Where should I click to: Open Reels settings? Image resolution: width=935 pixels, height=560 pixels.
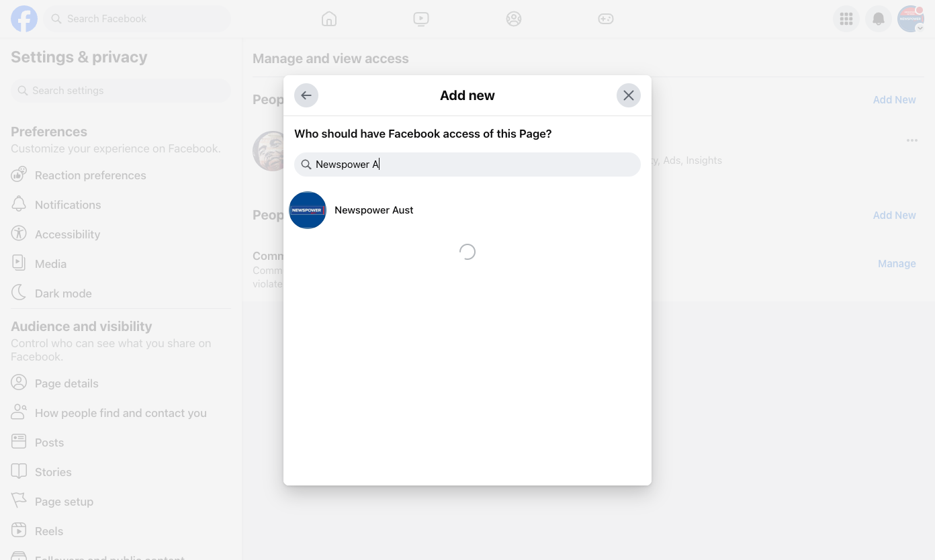pyautogui.click(x=121, y=531)
